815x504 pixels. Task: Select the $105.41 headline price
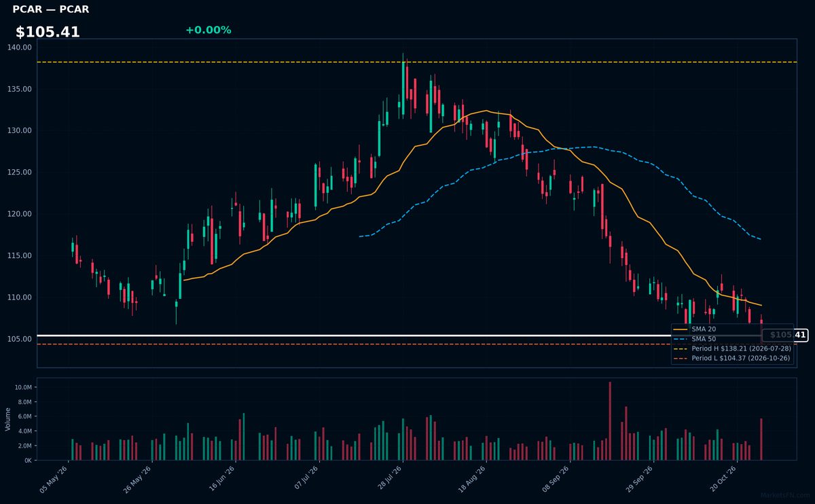[48, 32]
